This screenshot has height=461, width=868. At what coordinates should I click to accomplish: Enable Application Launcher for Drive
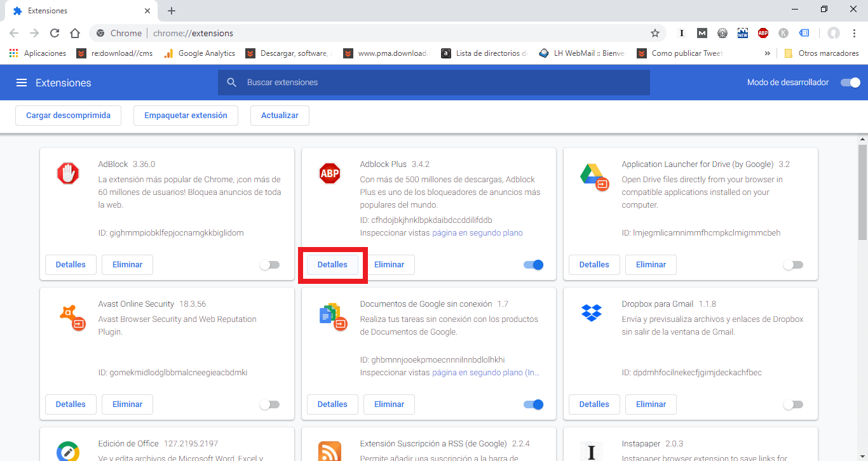794,265
